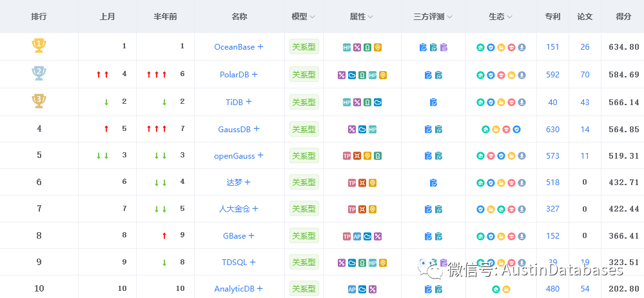This screenshot has width=644, height=298.
Task: Click the purple percent-style badge in PolarDB row
Action: pyautogui.click(x=342, y=75)
